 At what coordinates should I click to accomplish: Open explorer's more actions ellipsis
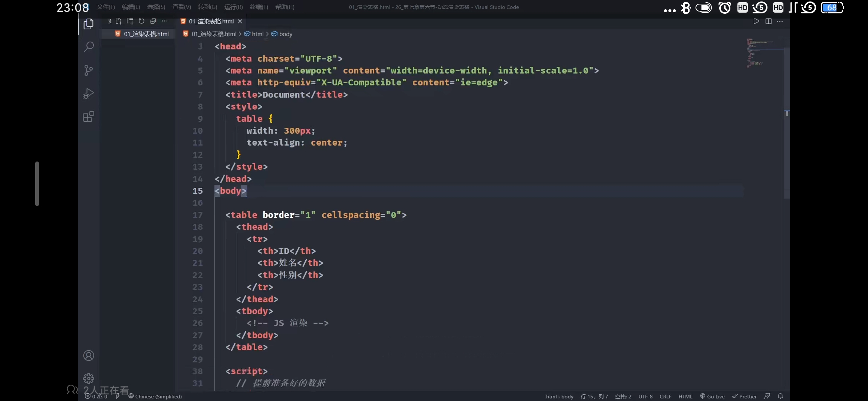pos(165,21)
